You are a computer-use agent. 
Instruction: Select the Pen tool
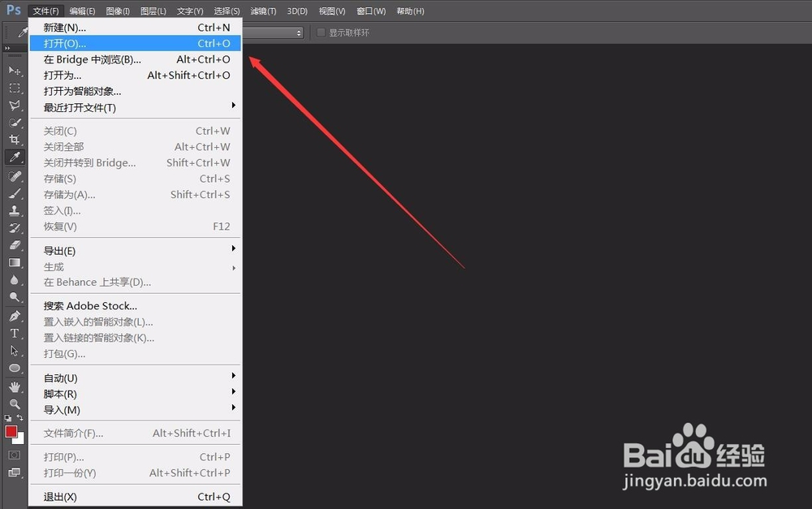[x=15, y=316]
